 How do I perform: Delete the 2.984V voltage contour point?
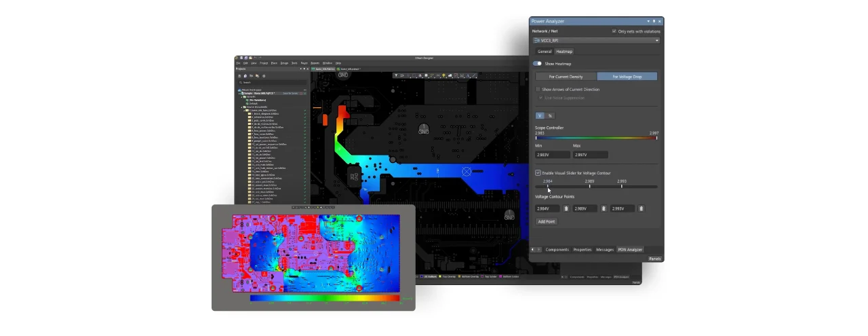coord(566,208)
